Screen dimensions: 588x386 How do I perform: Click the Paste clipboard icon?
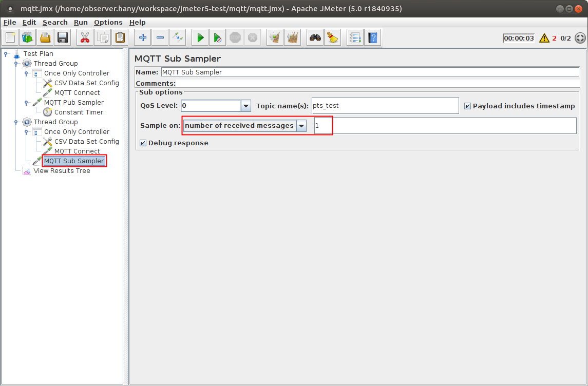pyautogui.click(x=120, y=37)
